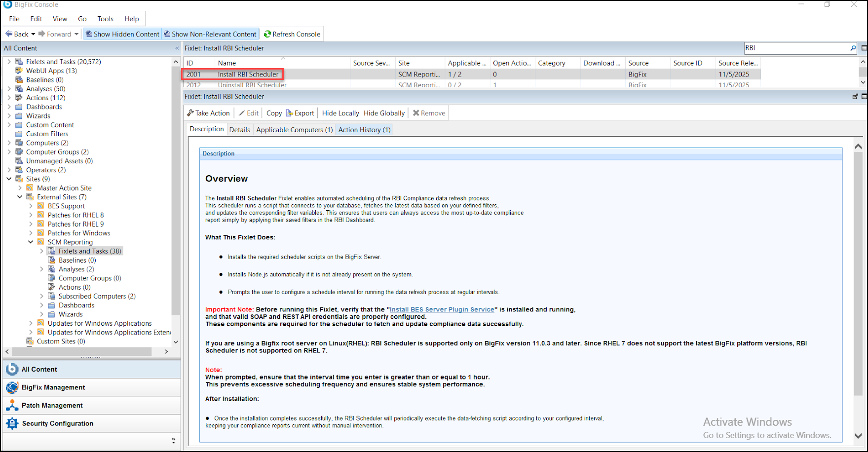Click the Refresh Console icon
The height and width of the screenshot is (452, 868).
[267, 34]
